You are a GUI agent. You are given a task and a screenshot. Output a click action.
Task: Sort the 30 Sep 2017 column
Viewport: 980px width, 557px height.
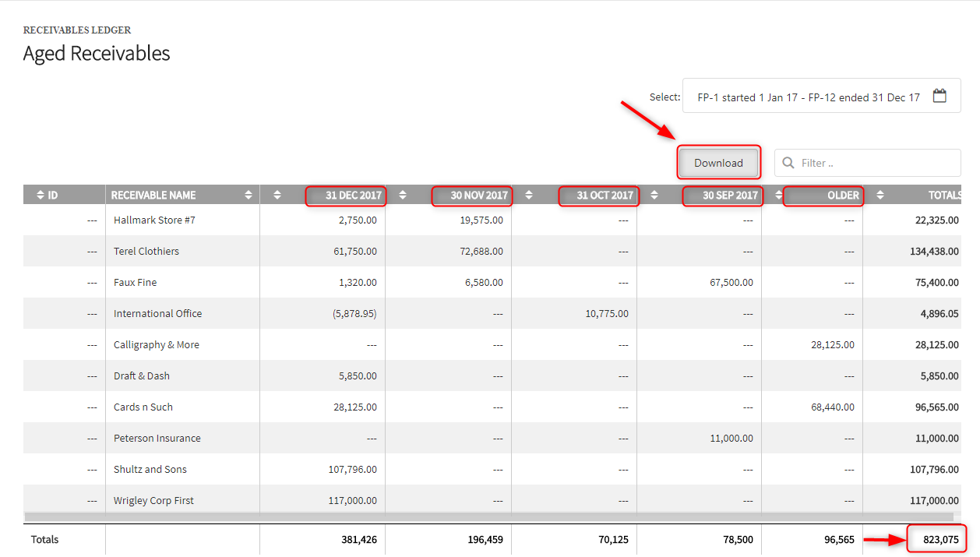point(654,195)
